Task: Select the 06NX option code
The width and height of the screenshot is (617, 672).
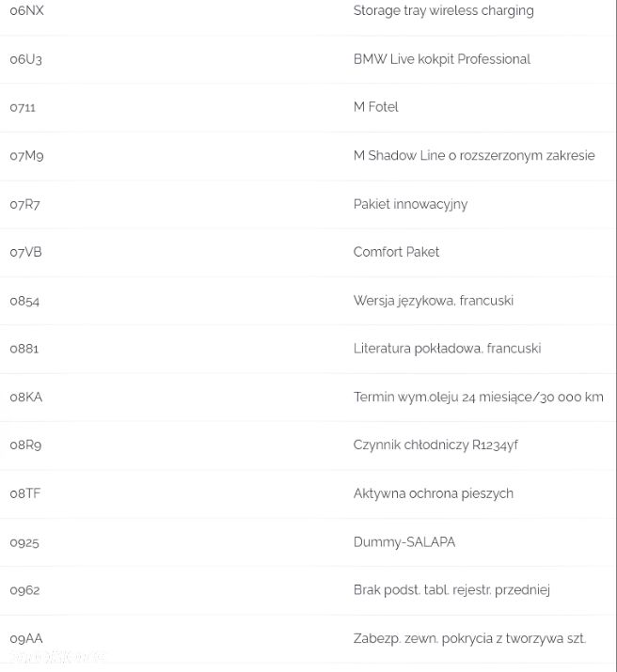Action: point(26,10)
